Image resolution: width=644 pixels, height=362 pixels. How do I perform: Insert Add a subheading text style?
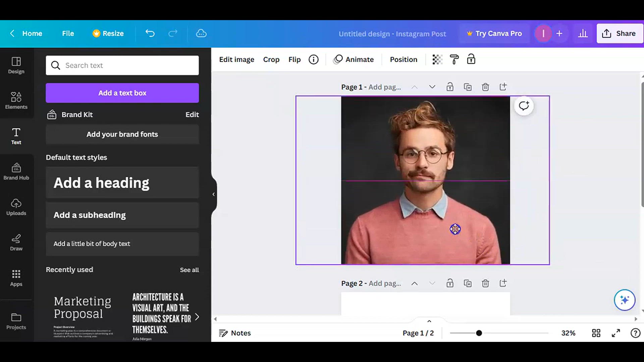pos(122,215)
